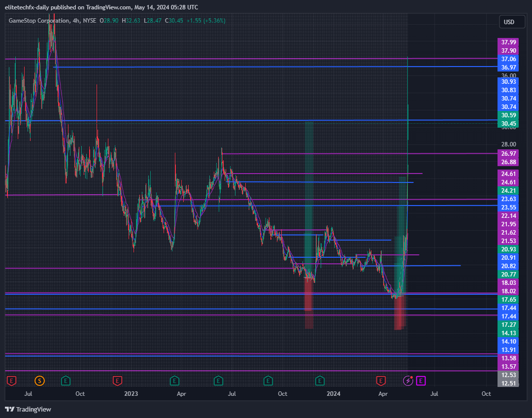The width and height of the screenshot is (532, 418).
Task: Select the blue 37.06 price label
Action: [x=508, y=59]
